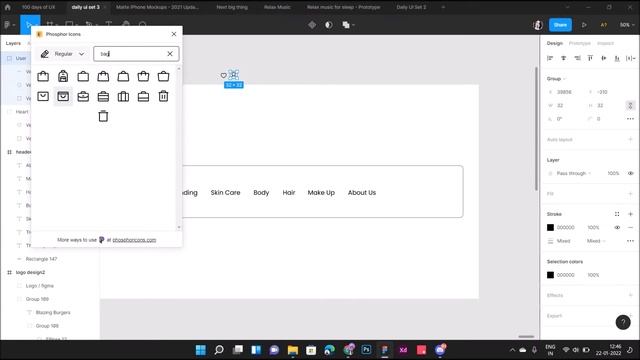Switch to the Prototype tab
The image size is (640, 360).
580,43
